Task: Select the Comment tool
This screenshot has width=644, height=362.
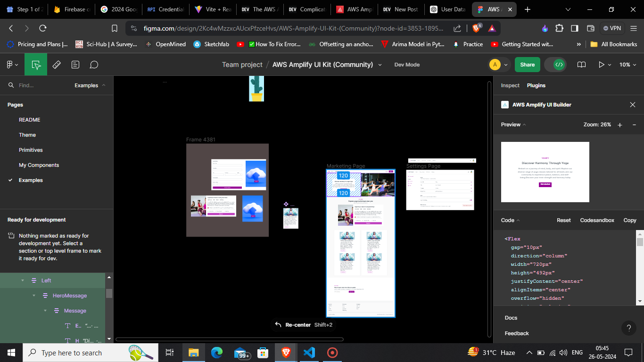Action: (94, 65)
